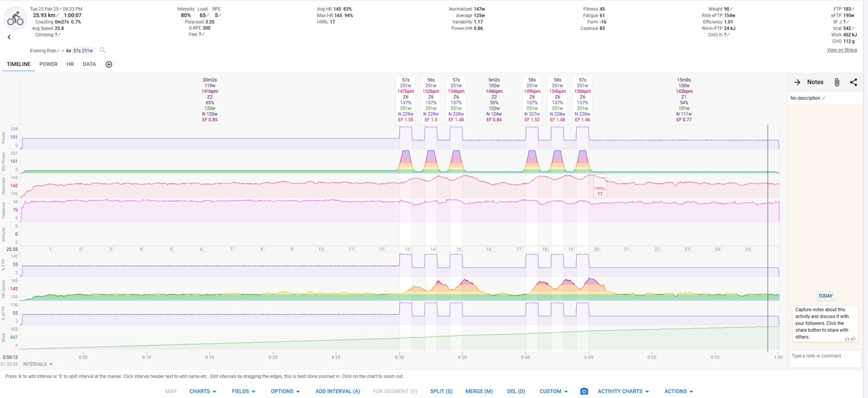This screenshot has width=868, height=398.
Task: Select the 57s 156bpm interval header
Action: click(x=583, y=100)
